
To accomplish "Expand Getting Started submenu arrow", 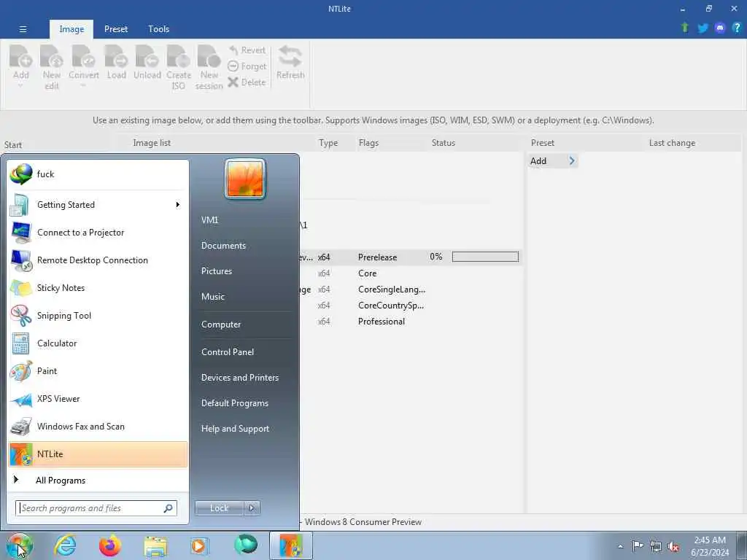I will [178, 205].
